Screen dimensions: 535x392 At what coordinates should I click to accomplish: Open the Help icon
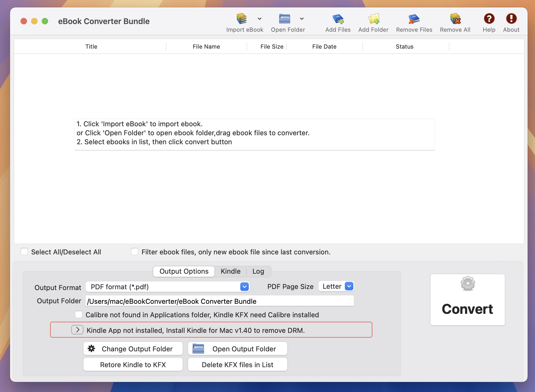coord(489,18)
